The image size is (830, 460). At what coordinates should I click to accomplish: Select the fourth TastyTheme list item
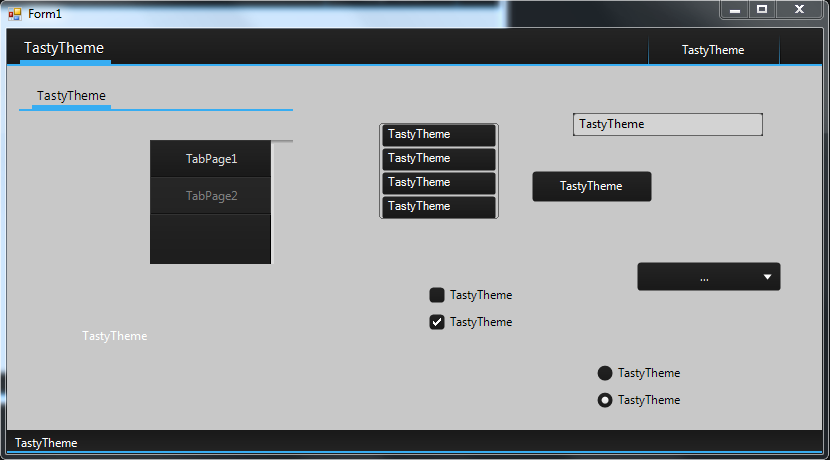(438, 206)
